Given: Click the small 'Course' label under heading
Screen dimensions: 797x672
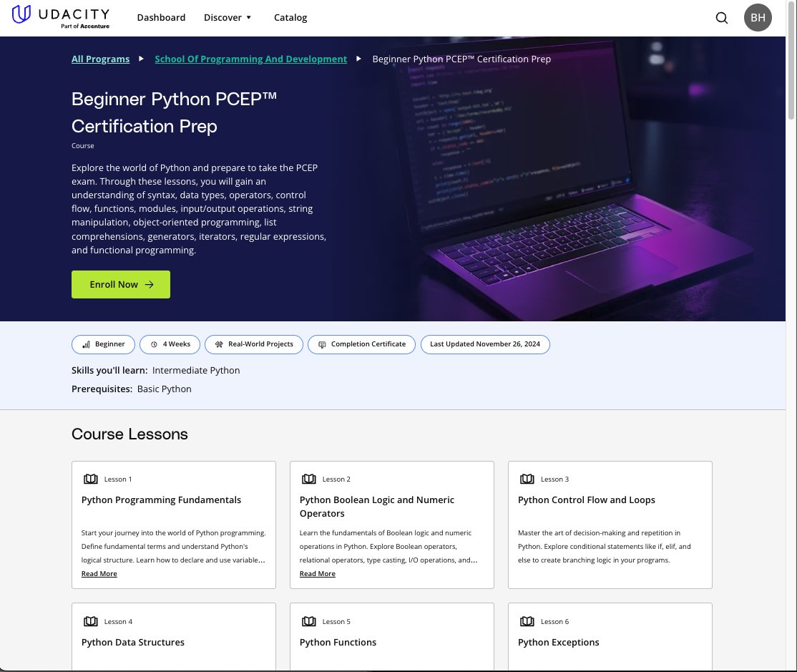Looking at the screenshot, I should tap(83, 146).
